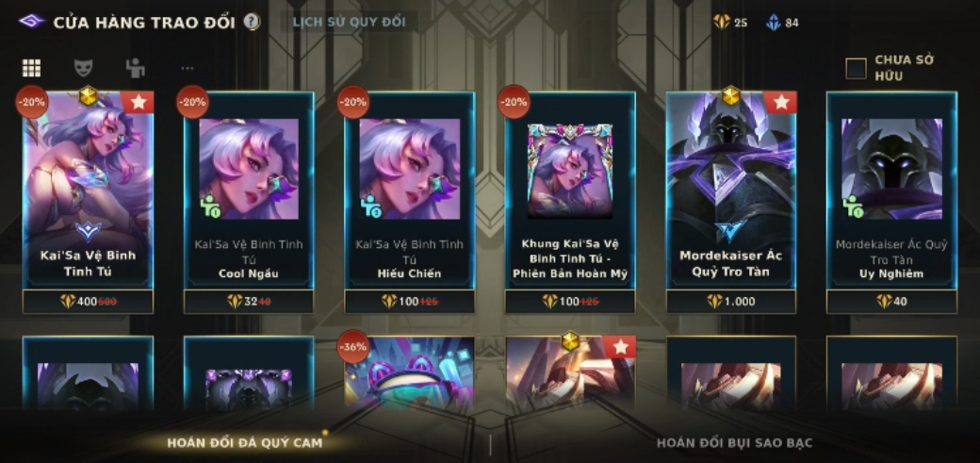Screen dimensions: 980x463
Task: Enable the Chưa sở hữu checkbox
Action: coord(857,68)
